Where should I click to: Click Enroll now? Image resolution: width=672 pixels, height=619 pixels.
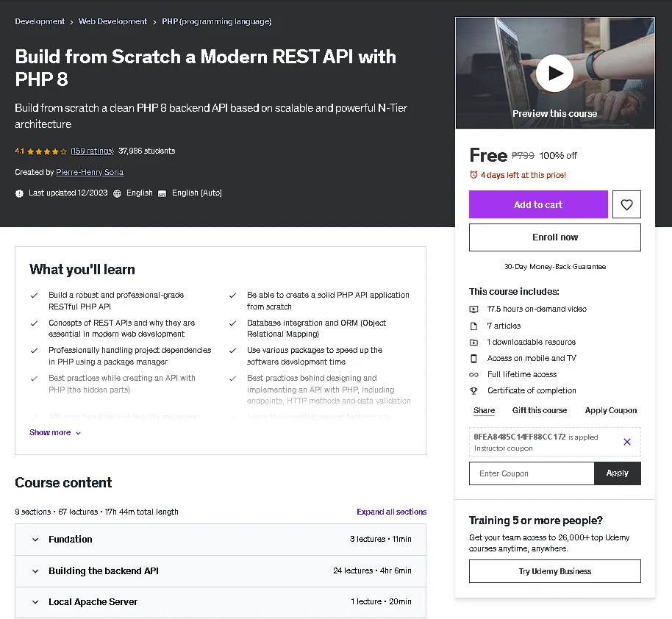[x=555, y=237]
